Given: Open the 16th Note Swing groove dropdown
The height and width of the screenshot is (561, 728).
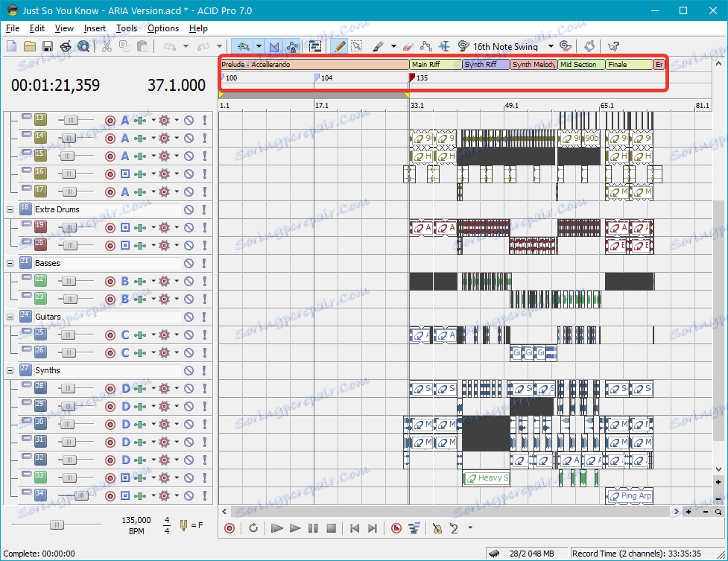Looking at the screenshot, I should (551, 46).
